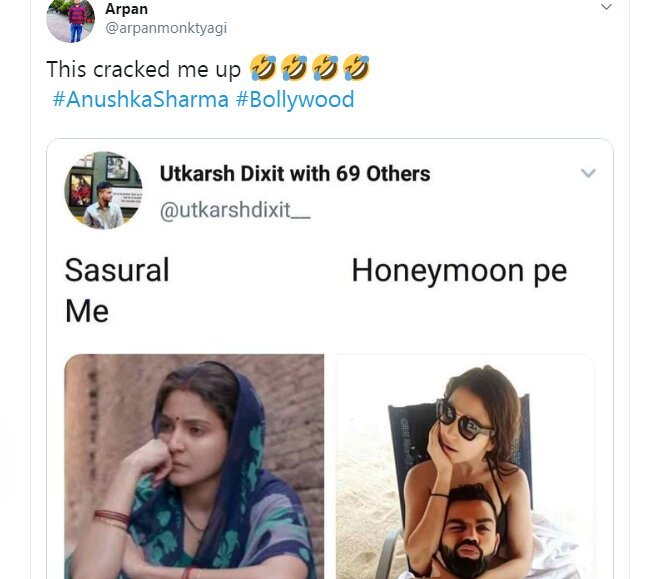Open the quoted post's dropdown arrow

[x=588, y=174]
